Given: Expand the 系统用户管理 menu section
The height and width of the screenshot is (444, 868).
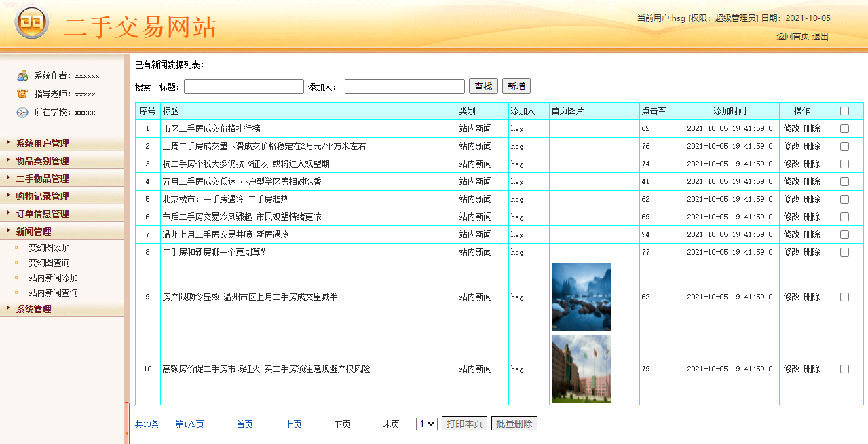Looking at the screenshot, I should [42, 143].
